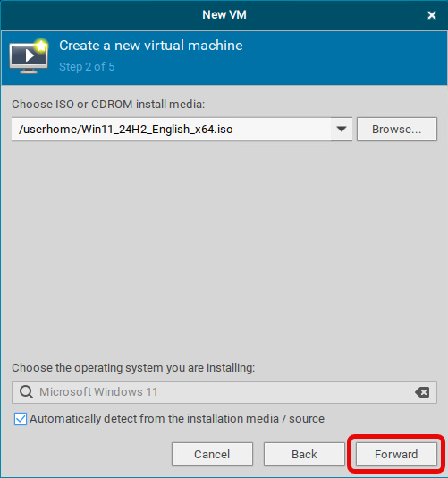448x478 pixels.
Task: Browse for an ISO file
Action: [397, 129]
